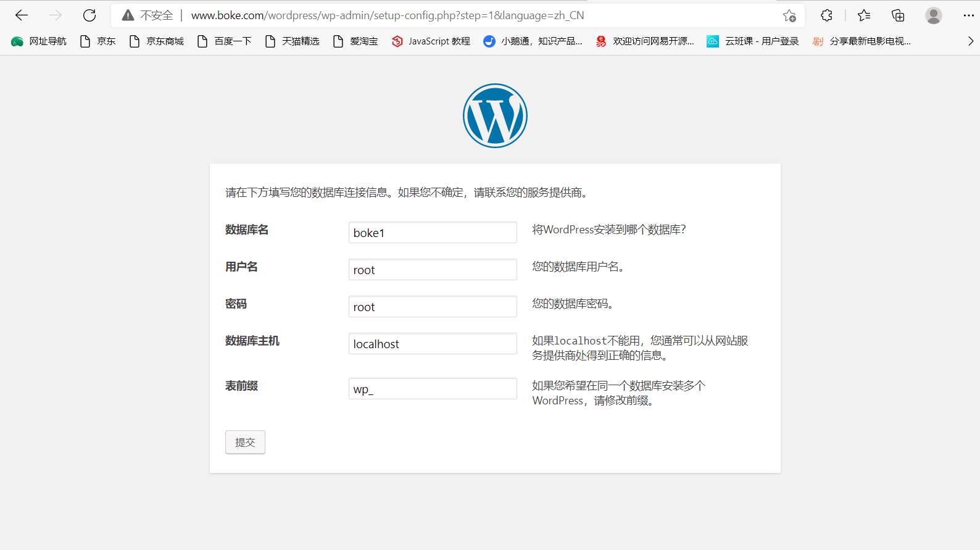Click the address bar URL
The height and width of the screenshot is (550, 980).
tap(388, 15)
